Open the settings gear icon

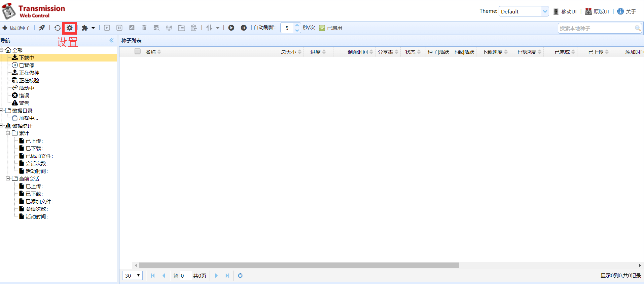pyautogui.click(x=70, y=28)
